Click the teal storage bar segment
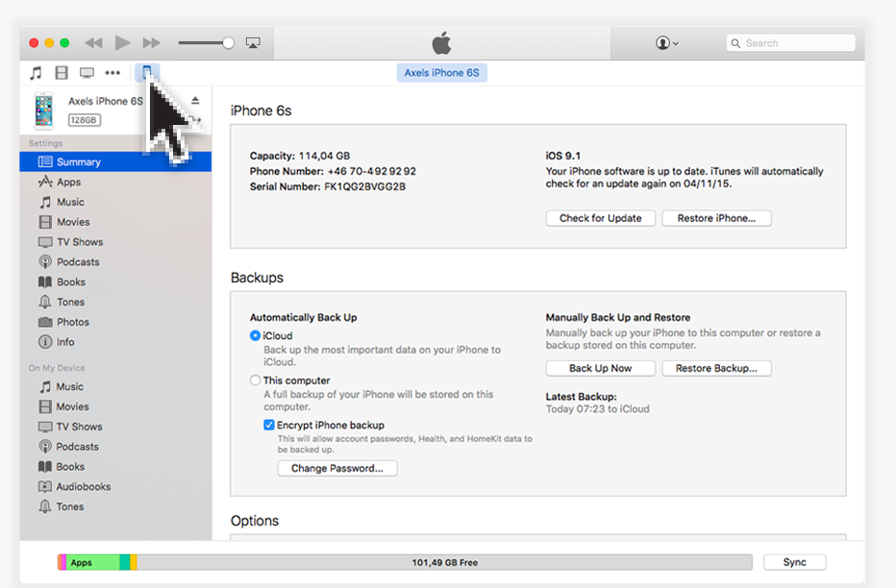The width and height of the screenshot is (896, 588). tap(125, 562)
